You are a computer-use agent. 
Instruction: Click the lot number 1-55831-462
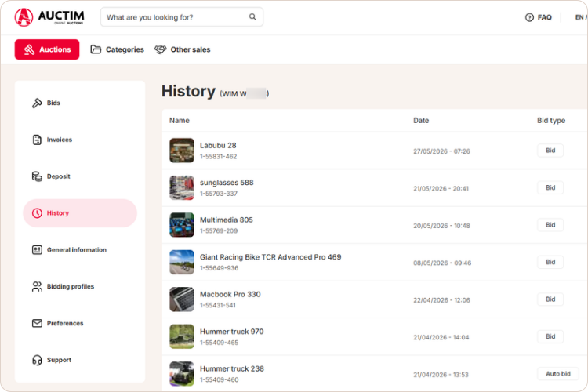click(x=218, y=157)
